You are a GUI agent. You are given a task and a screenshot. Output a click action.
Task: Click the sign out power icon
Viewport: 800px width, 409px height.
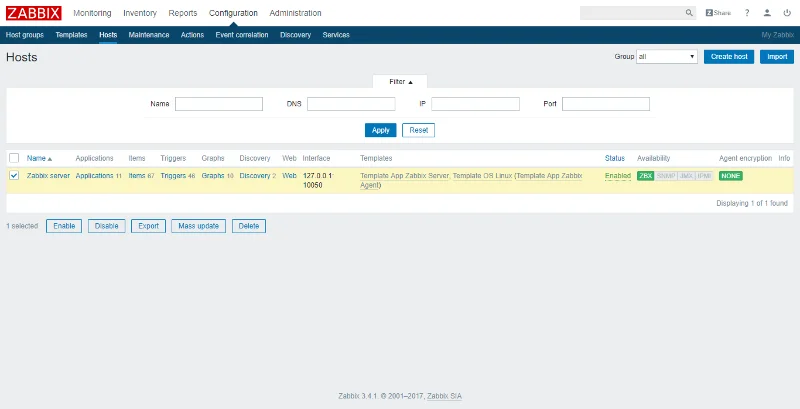pyautogui.click(x=787, y=13)
